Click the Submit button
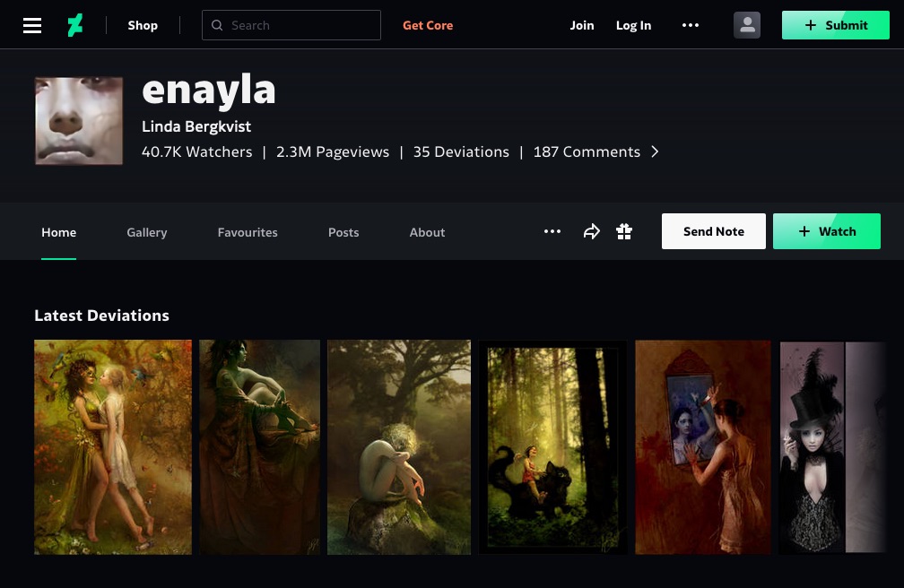904x588 pixels. pos(836,25)
